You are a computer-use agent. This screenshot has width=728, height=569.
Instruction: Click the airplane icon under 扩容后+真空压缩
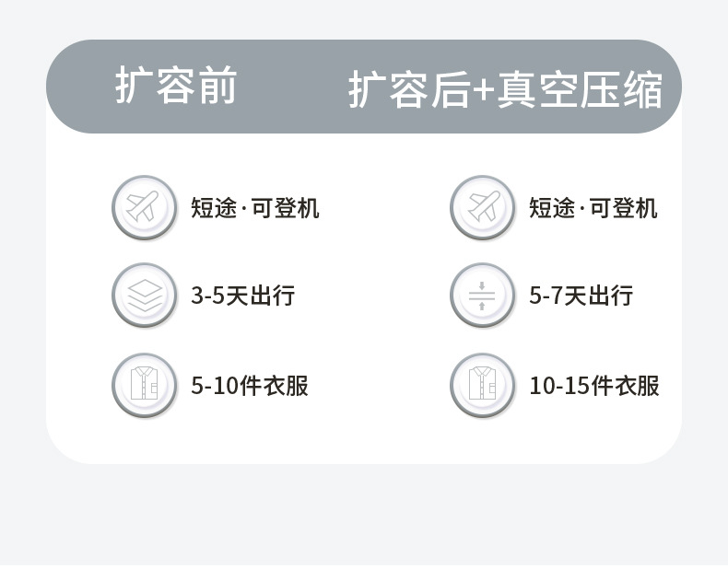pos(482,208)
